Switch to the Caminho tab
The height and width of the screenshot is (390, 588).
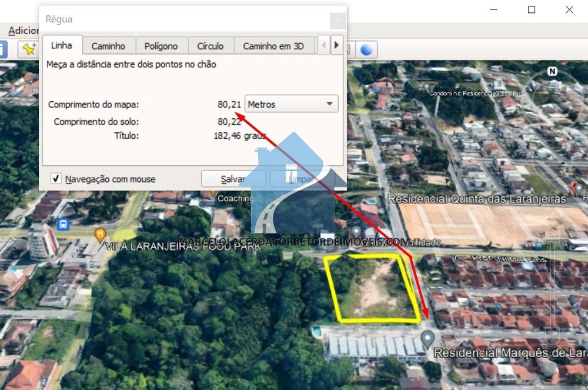click(x=109, y=45)
